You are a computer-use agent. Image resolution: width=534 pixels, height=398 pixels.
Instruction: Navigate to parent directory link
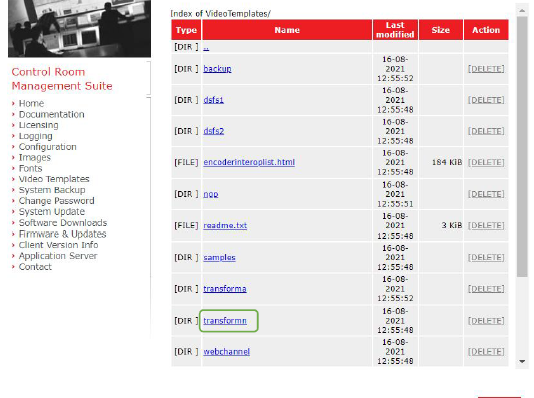[x=206, y=48]
